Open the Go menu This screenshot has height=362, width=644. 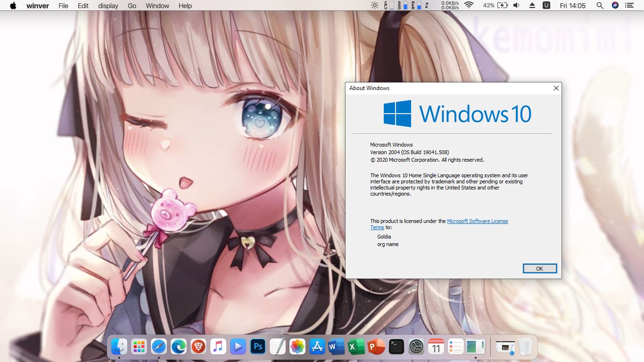(x=132, y=6)
